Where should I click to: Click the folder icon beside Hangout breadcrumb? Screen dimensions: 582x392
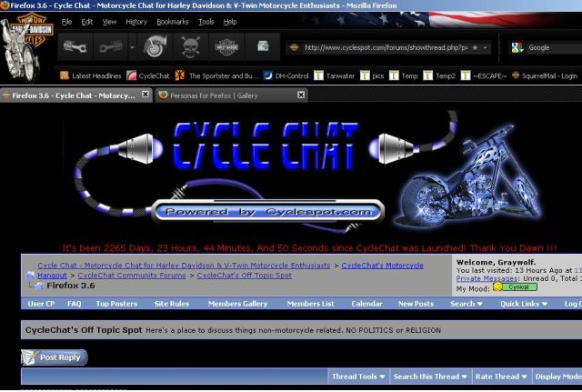pos(30,275)
